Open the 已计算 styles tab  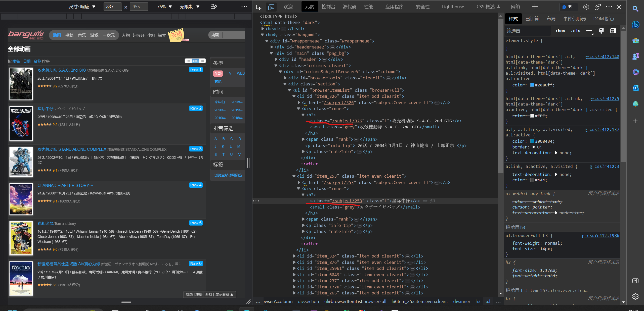tap(532, 19)
